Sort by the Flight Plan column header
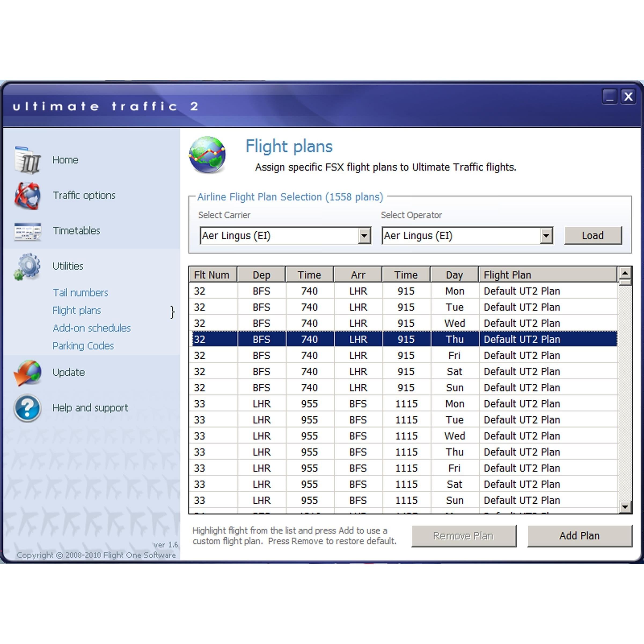644x644 pixels. point(548,275)
